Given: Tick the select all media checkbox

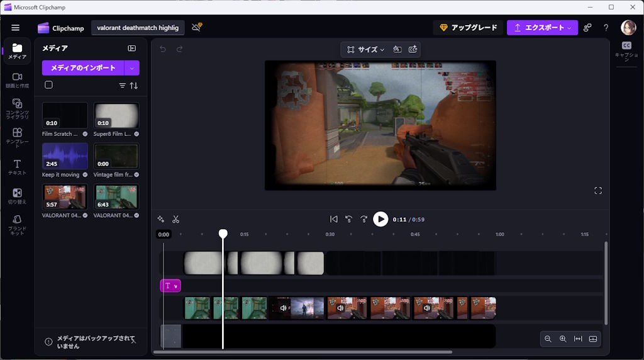Looking at the screenshot, I should 48,85.
